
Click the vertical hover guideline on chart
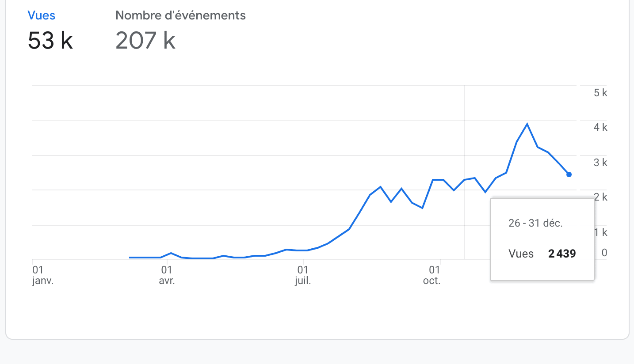coord(464,133)
